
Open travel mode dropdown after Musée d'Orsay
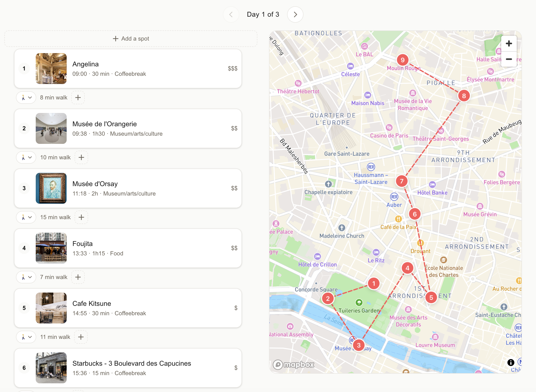26,217
